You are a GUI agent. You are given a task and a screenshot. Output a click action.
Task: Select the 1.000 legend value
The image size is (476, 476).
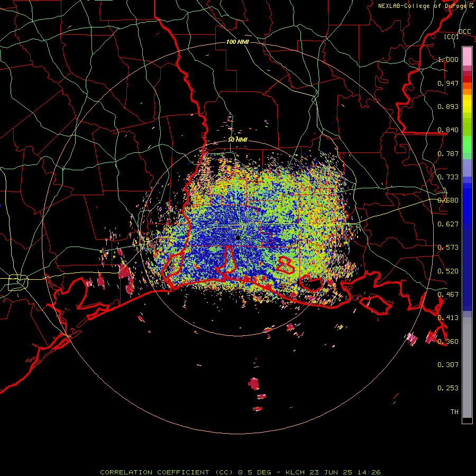pos(448,59)
